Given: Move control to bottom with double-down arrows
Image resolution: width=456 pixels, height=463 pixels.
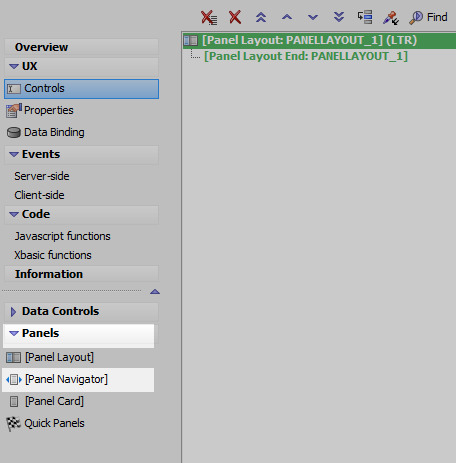Looking at the screenshot, I should (339, 17).
